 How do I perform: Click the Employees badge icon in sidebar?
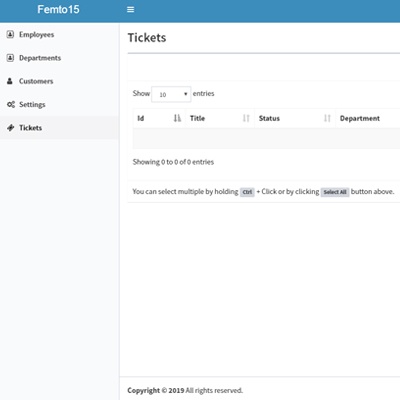pyautogui.click(x=10, y=34)
